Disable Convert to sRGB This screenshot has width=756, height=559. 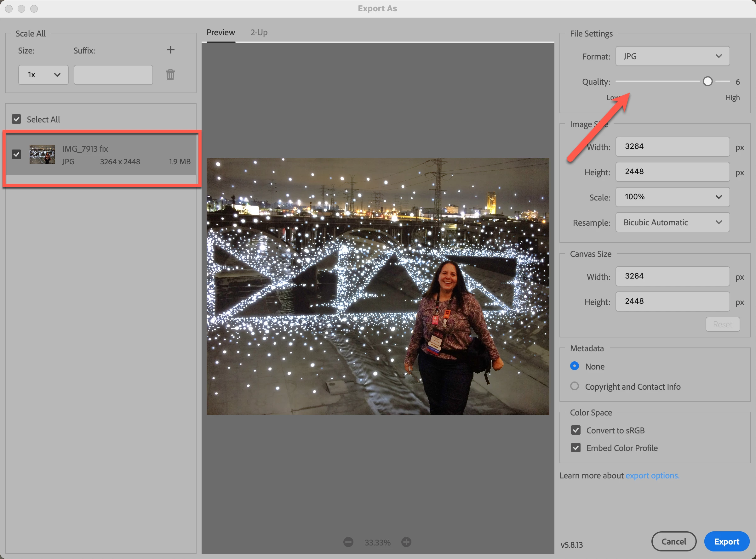click(x=576, y=430)
